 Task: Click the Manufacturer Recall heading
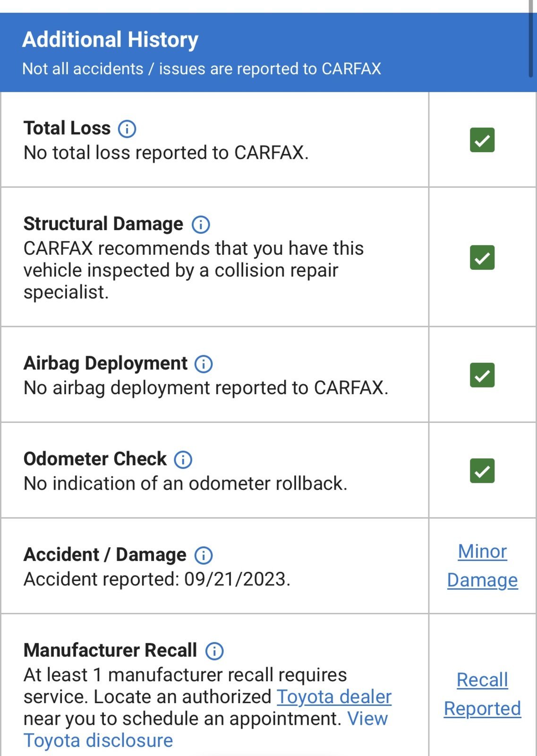point(110,650)
